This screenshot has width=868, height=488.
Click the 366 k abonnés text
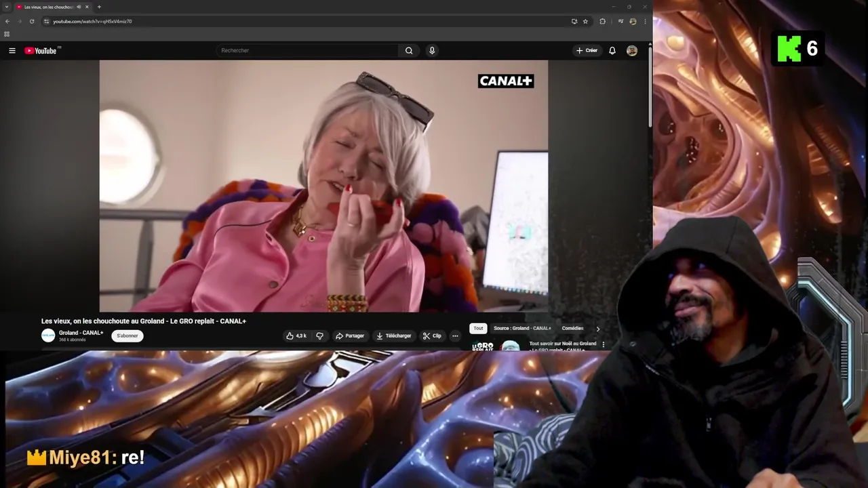[72, 340]
